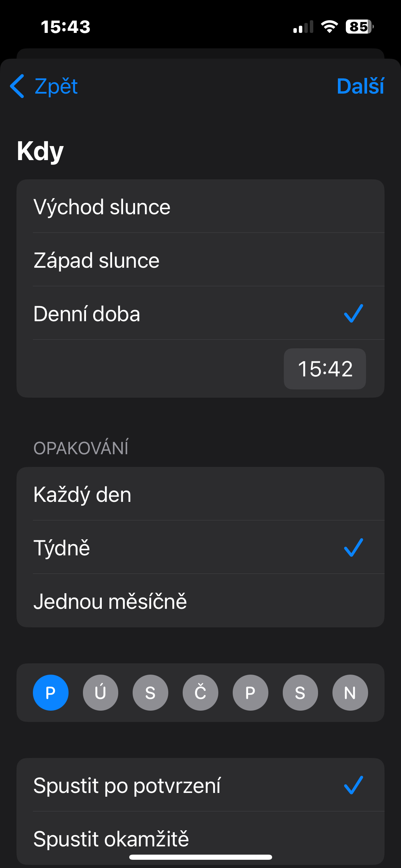
Task: Enable the N Sunday day circle
Action: pyautogui.click(x=350, y=693)
